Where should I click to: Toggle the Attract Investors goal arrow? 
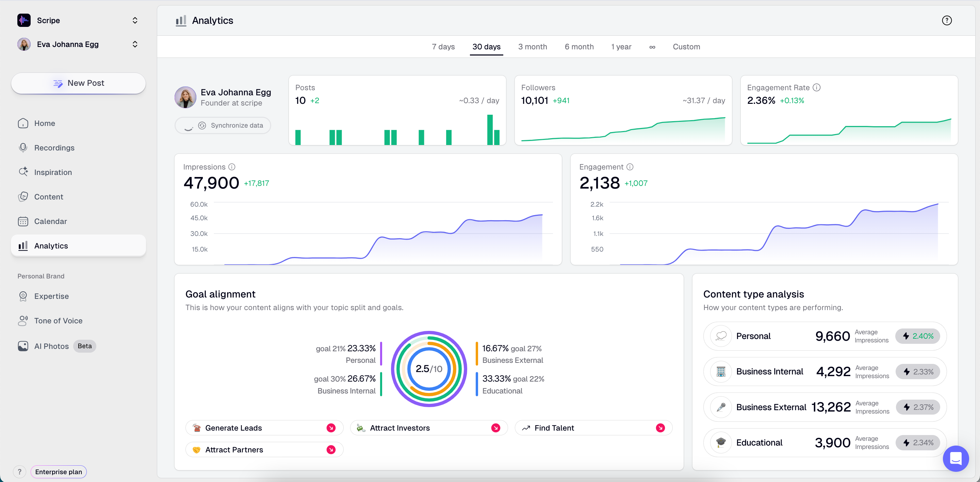click(x=495, y=428)
